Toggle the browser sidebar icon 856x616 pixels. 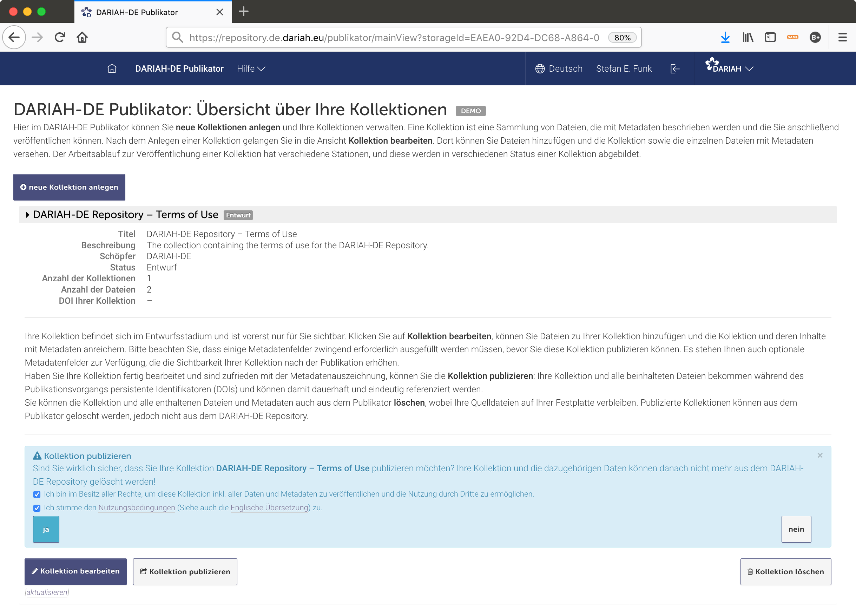pyautogui.click(x=770, y=37)
